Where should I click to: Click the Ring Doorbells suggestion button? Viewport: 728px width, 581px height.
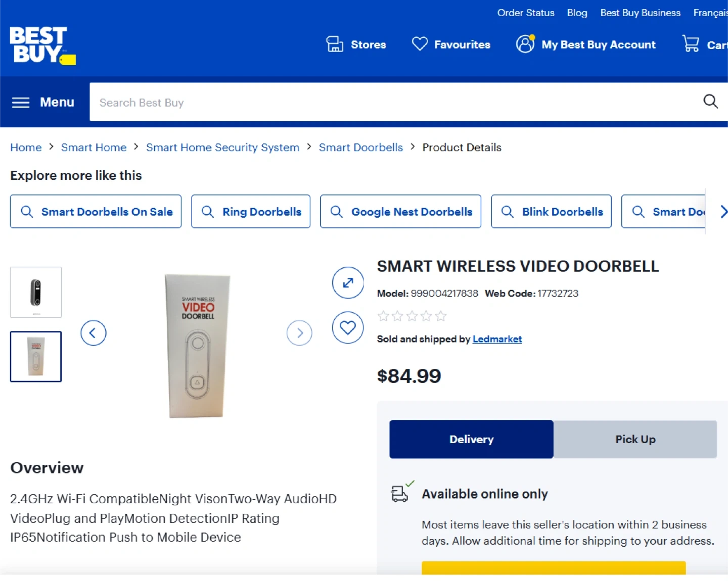(251, 212)
